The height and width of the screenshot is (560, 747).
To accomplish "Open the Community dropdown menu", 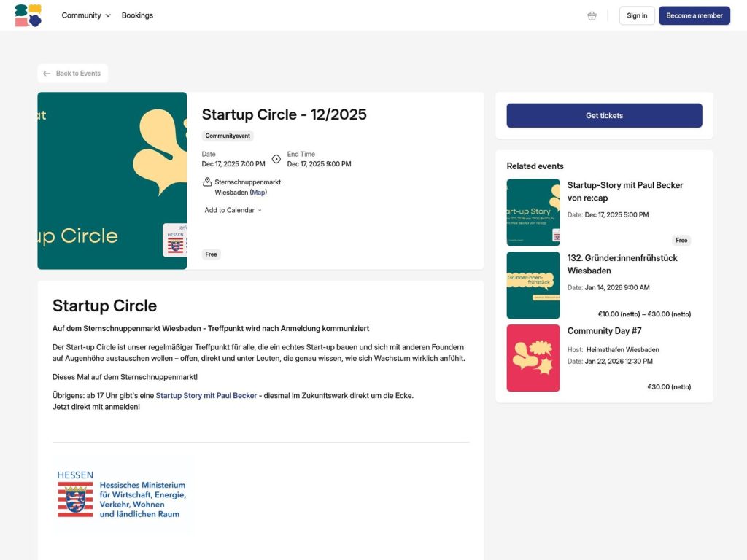I will [82, 15].
